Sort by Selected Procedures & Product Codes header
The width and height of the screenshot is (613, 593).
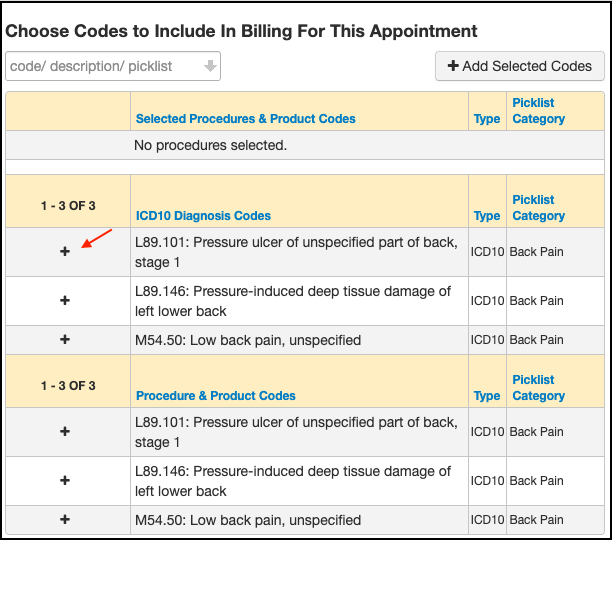coord(245,119)
